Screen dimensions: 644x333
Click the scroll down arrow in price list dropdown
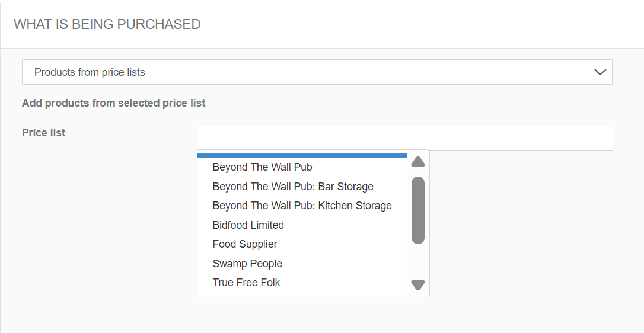(417, 285)
